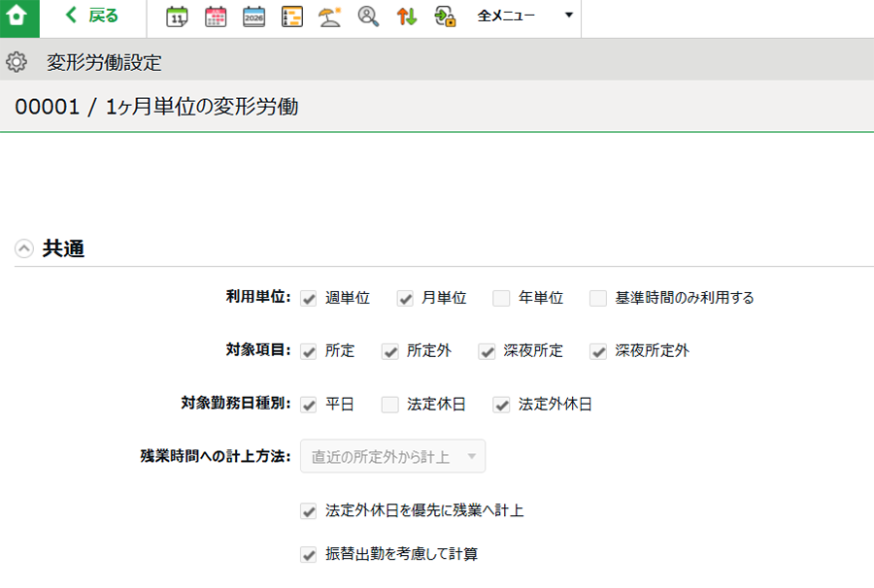The height and width of the screenshot is (588, 874).
Task: Click the 戻る back button
Action: coord(92,16)
